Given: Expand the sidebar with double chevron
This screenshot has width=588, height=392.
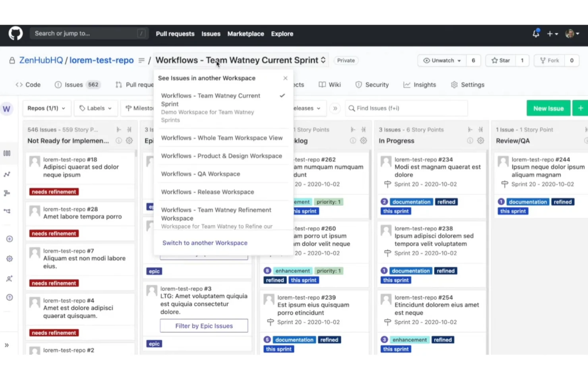Looking at the screenshot, I should [x=7, y=345].
